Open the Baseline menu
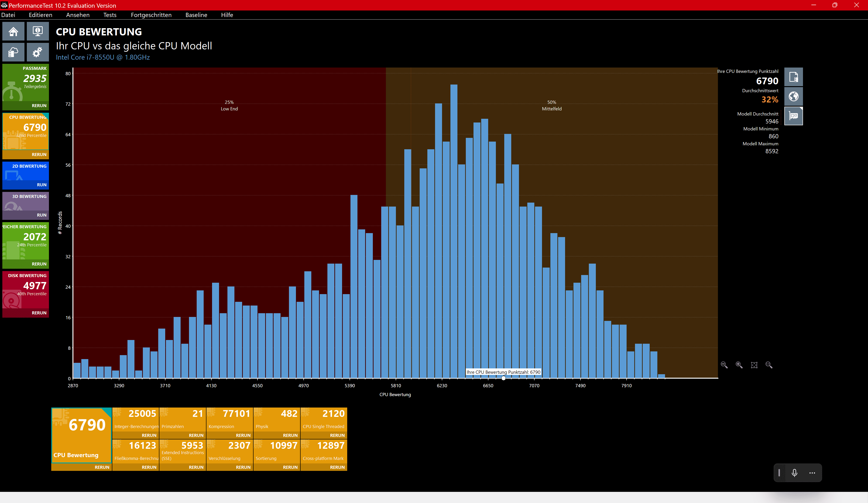This screenshot has width=868, height=503. (x=196, y=15)
